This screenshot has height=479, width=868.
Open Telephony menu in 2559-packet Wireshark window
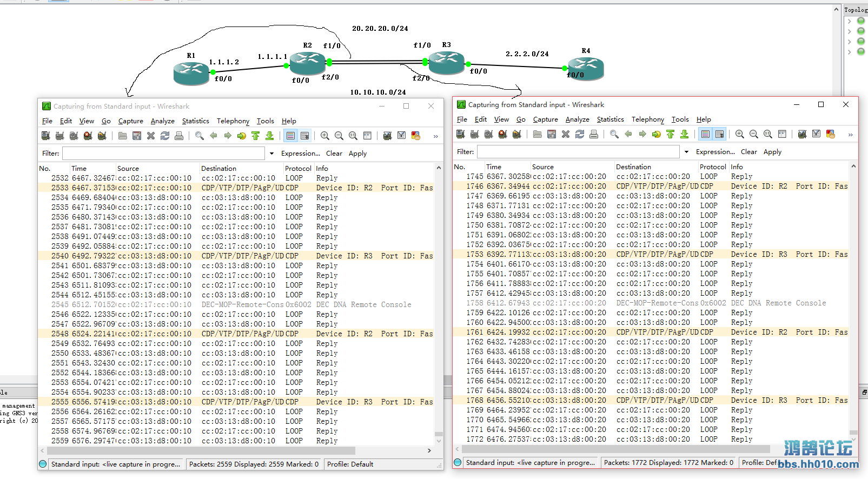233,121
